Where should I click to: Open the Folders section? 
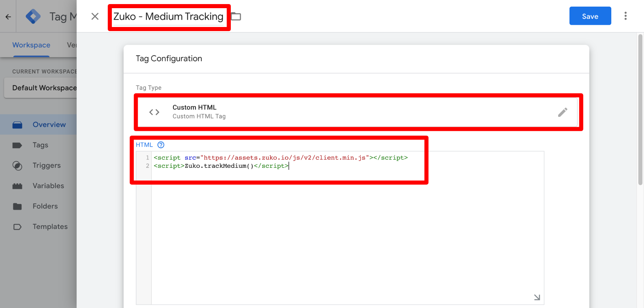[x=45, y=206]
